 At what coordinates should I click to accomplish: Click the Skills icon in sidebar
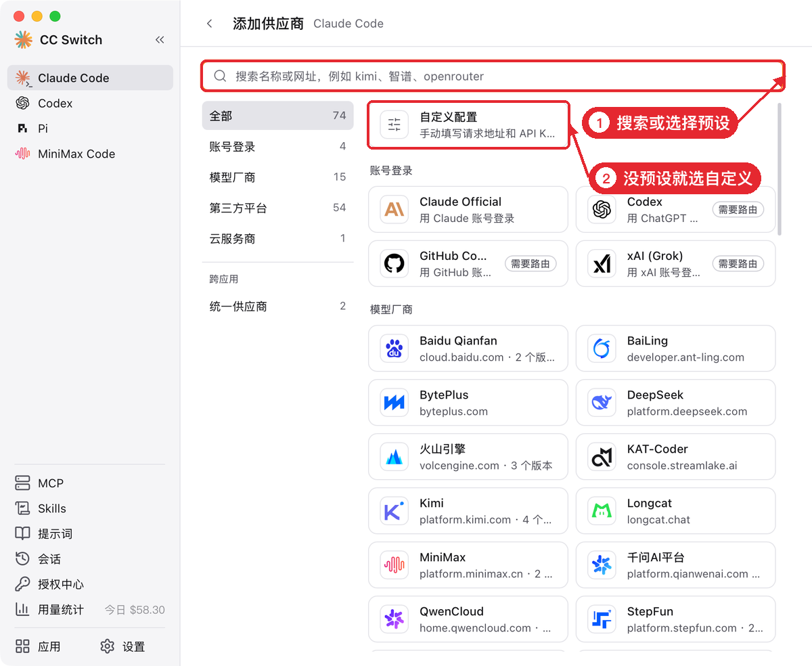[x=22, y=508]
